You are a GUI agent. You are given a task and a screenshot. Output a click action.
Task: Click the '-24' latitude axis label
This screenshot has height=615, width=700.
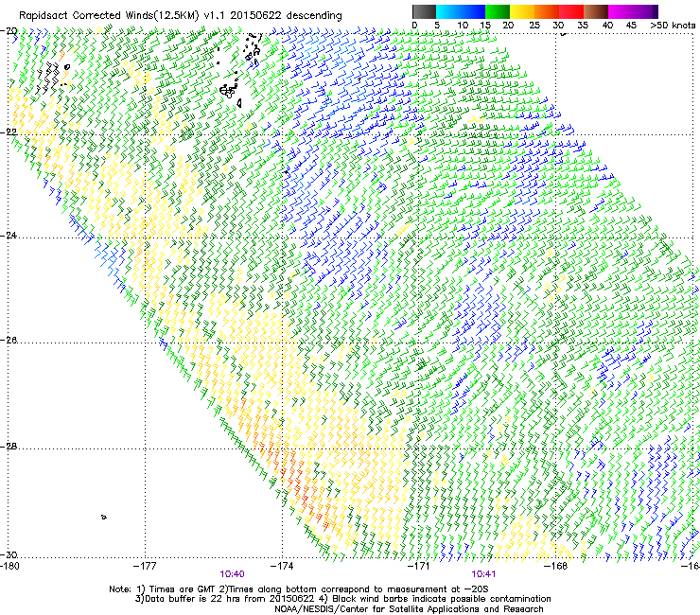point(9,236)
